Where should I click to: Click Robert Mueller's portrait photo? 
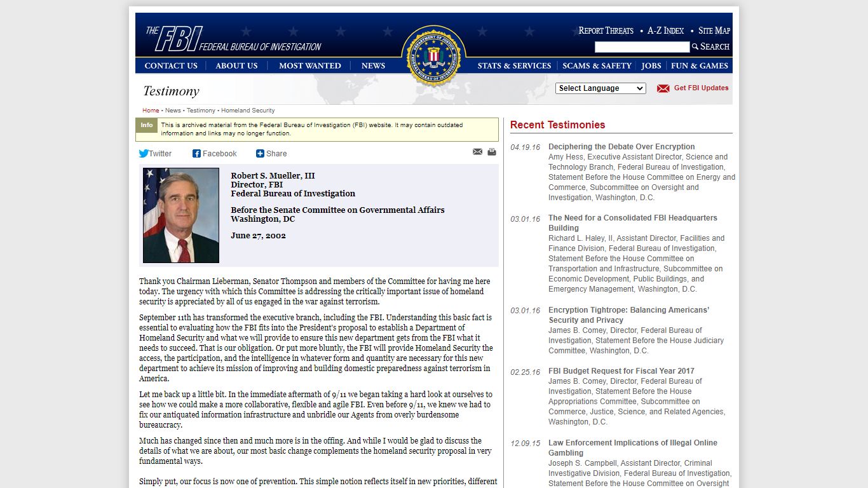[181, 215]
